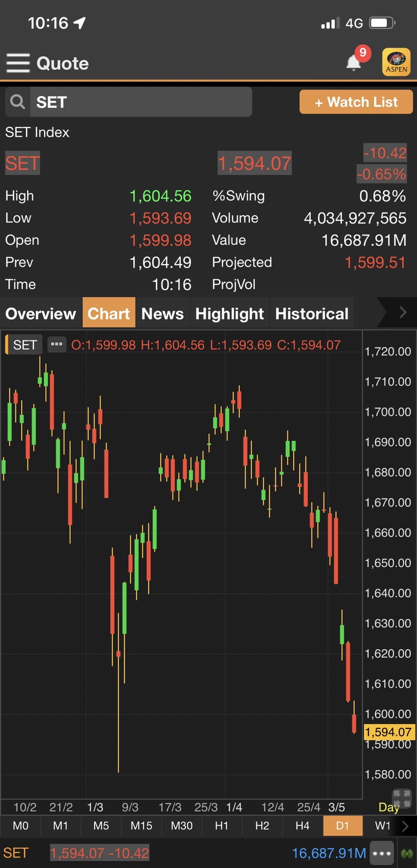Go to the Overview tab
Screen dimensions: 417x868
40,314
